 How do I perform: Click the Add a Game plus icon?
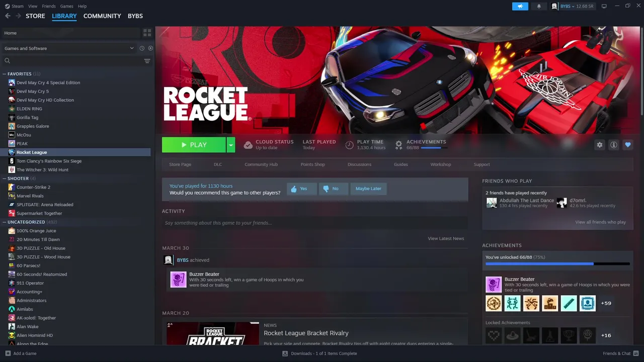8,353
